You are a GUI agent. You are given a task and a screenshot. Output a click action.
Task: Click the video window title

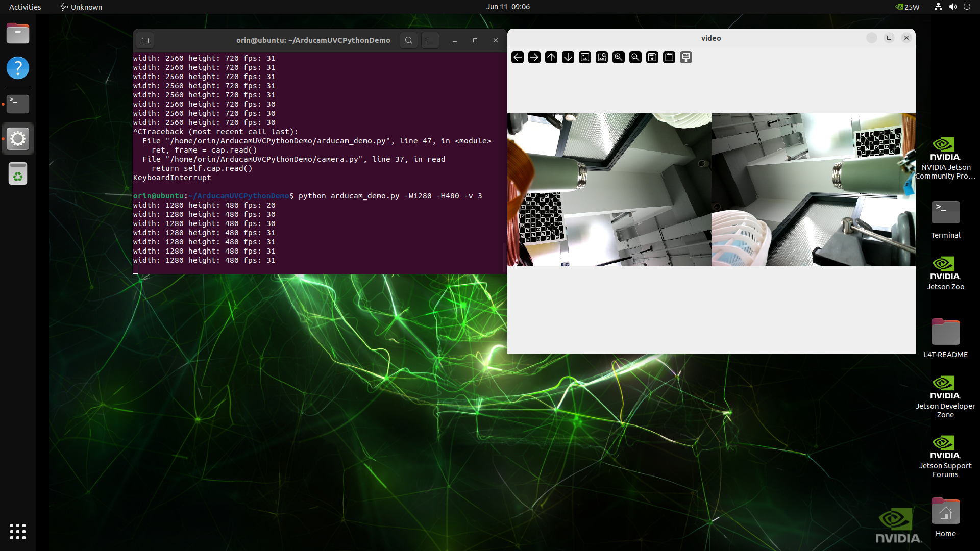tap(711, 38)
